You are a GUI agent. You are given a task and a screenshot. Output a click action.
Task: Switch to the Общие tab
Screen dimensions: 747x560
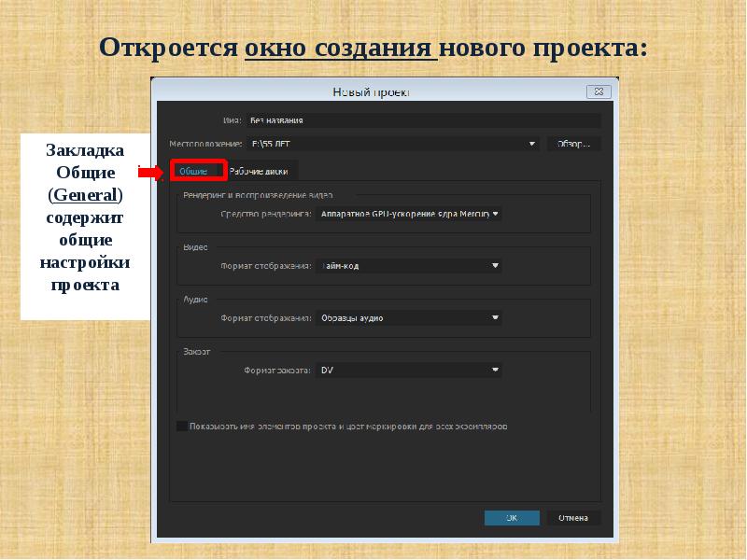coord(192,171)
